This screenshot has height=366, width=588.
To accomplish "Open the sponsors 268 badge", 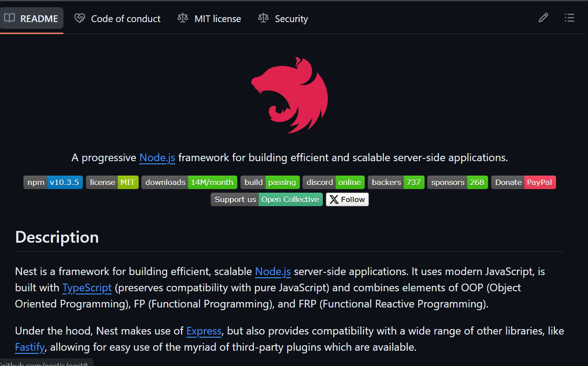I will tap(457, 182).
